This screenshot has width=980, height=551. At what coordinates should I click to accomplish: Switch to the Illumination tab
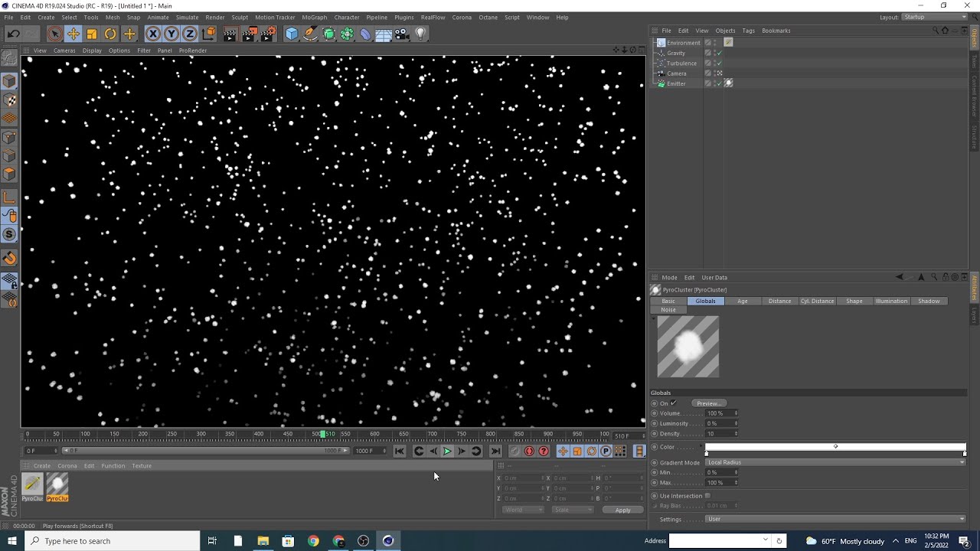891,301
